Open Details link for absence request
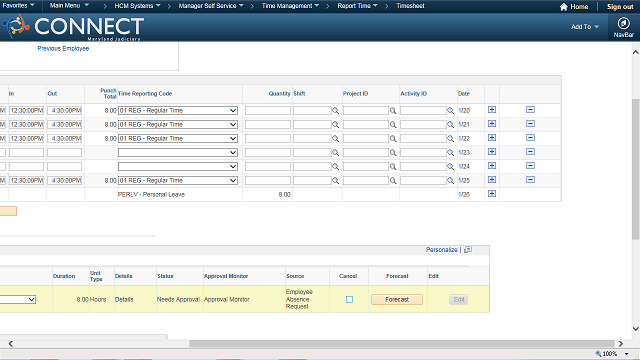This screenshot has width=640, height=360. coord(124,300)
